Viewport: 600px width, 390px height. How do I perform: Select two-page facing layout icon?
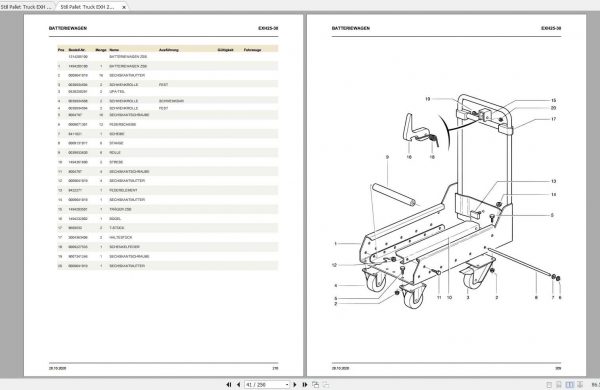tap(569, 385)
